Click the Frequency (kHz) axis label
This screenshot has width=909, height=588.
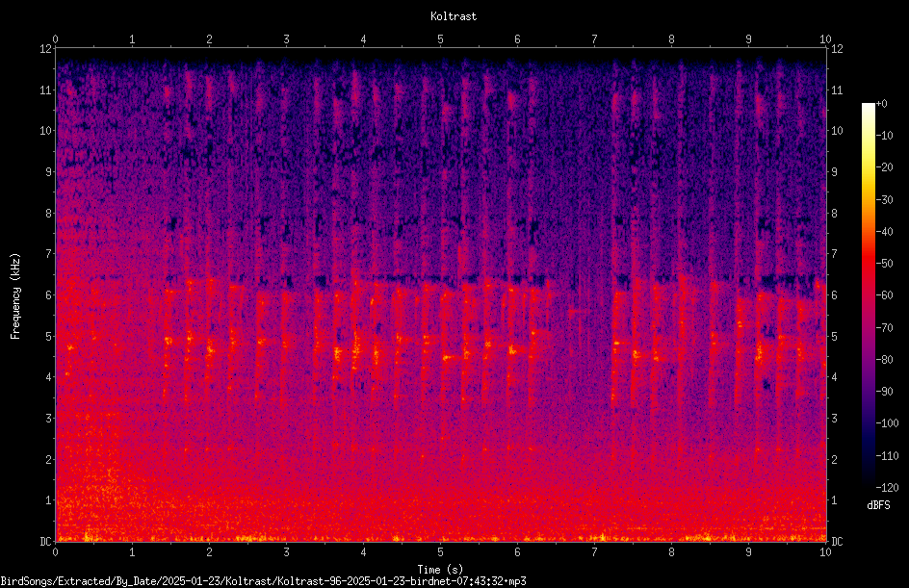coord(15,295)
